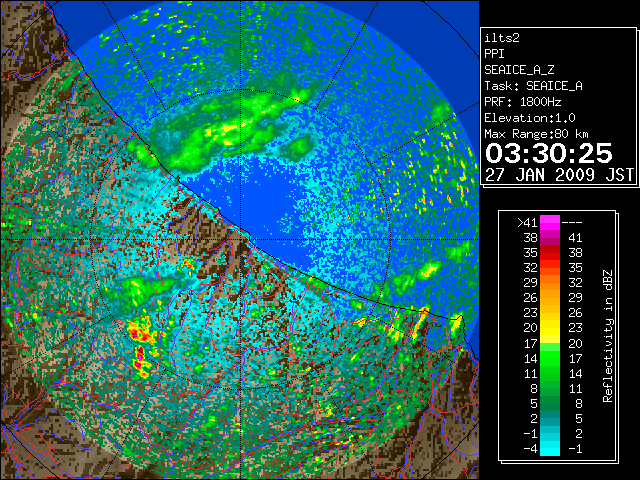Click the radar center on the coastline

point(241,239)
